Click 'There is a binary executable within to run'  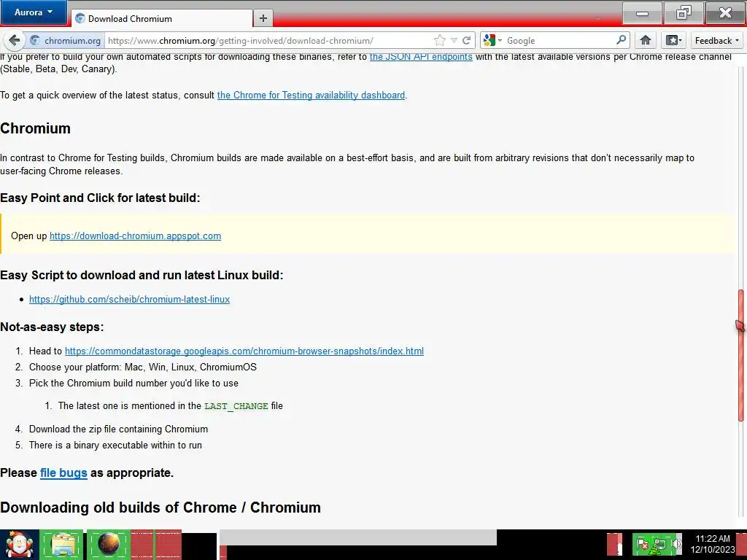coord(115,446)
